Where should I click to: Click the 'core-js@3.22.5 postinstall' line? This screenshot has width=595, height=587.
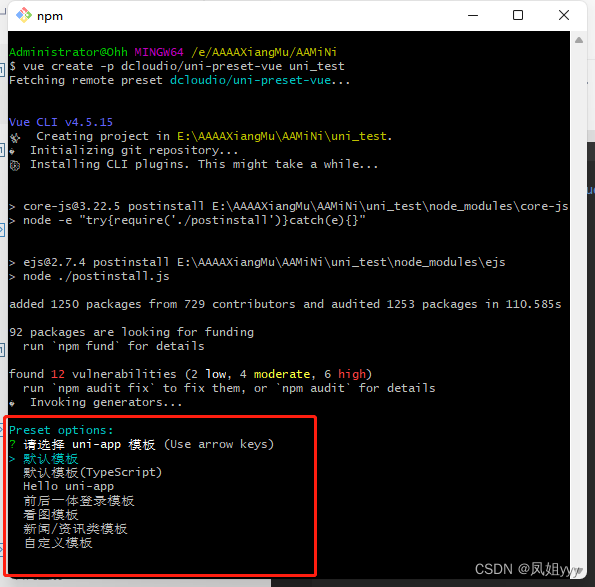[x=289, y=206]
